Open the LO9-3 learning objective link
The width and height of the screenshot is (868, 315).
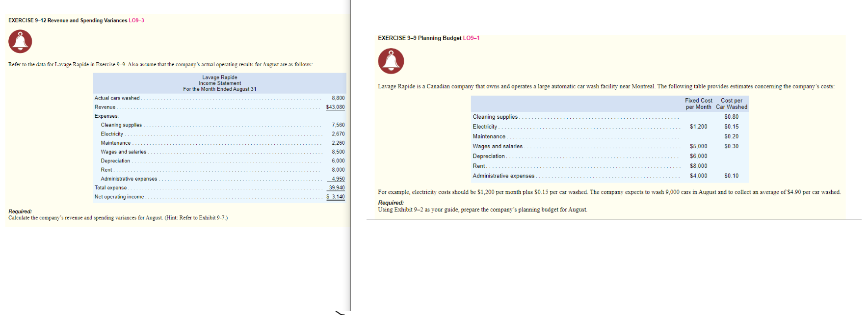point(136,21)
